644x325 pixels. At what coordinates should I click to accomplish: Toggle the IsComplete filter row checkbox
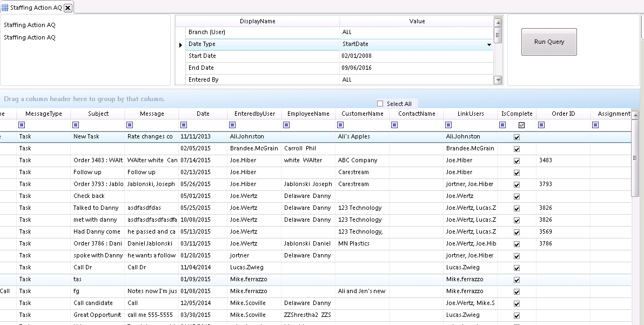[x=521, y=125]
